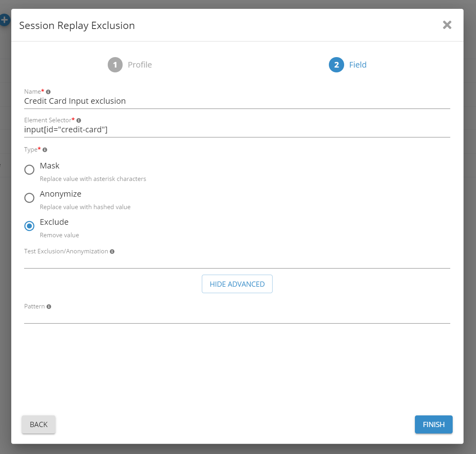Select the Exclude radio button
Screen dimensions: 476x454
tap(29, 226)
